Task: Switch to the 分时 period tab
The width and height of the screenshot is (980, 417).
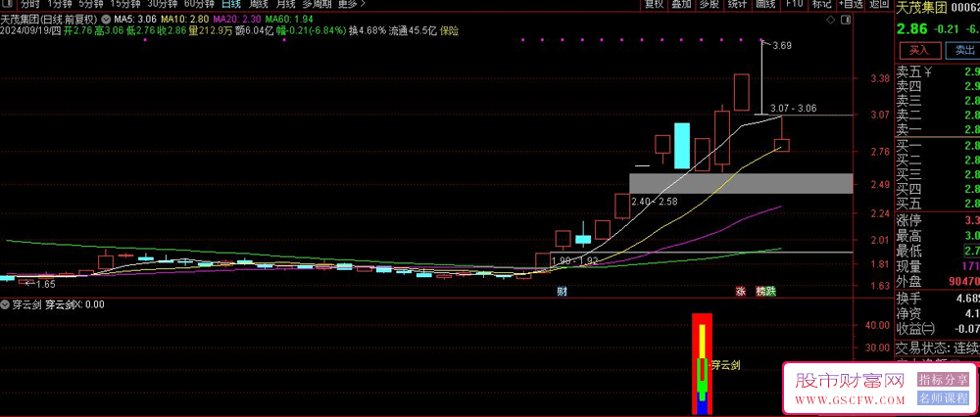Action: coord(29,4)
